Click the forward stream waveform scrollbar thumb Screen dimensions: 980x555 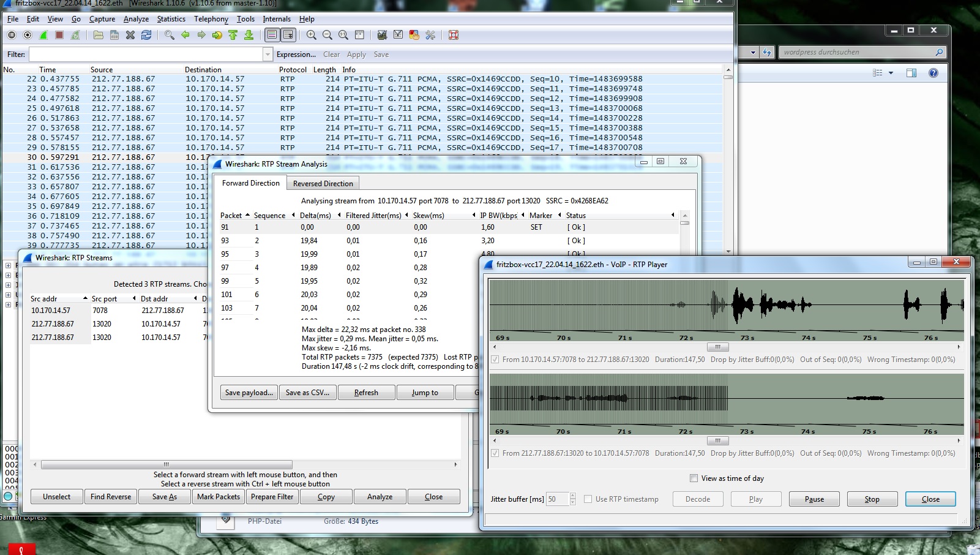tap(717, 347)
